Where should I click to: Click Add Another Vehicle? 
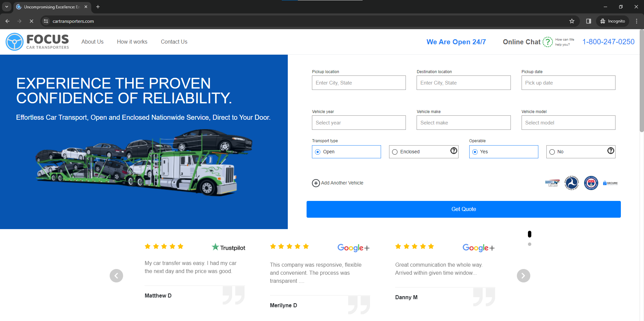coord(337,183)
